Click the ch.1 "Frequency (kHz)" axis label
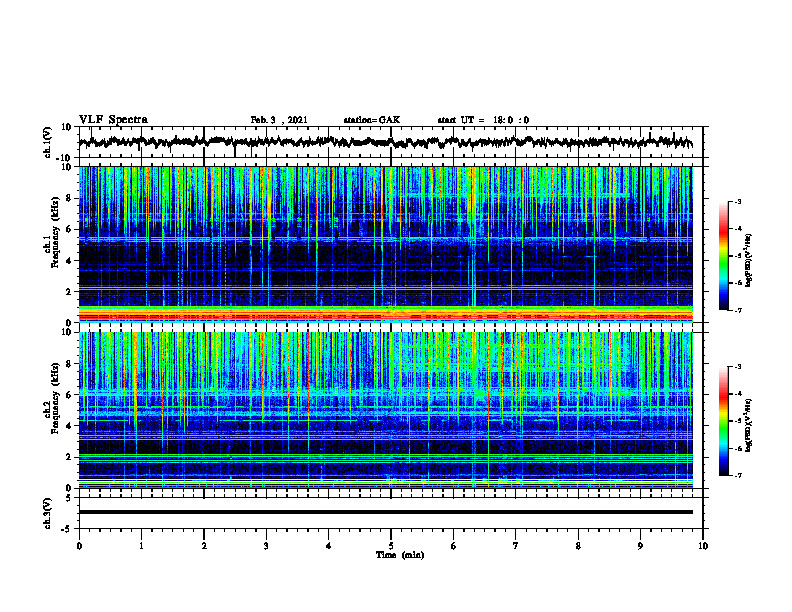The image size is (792, 612). 55,232
